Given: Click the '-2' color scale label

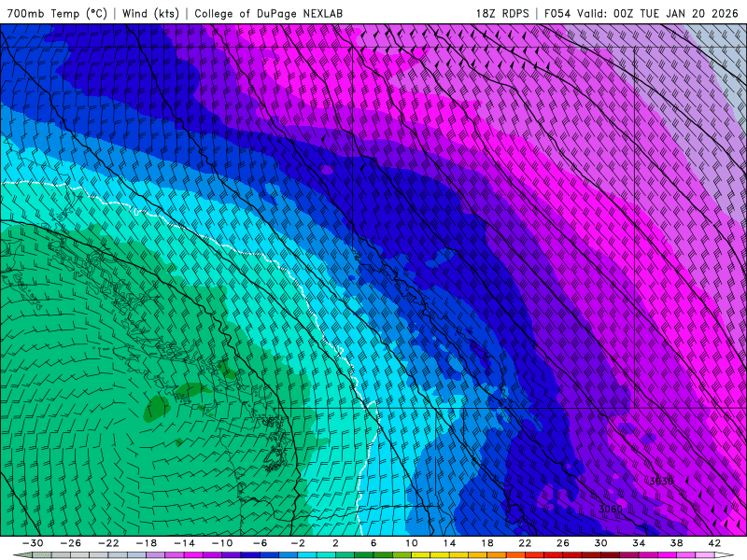Looking at the screenshot, I should [298, 543].
